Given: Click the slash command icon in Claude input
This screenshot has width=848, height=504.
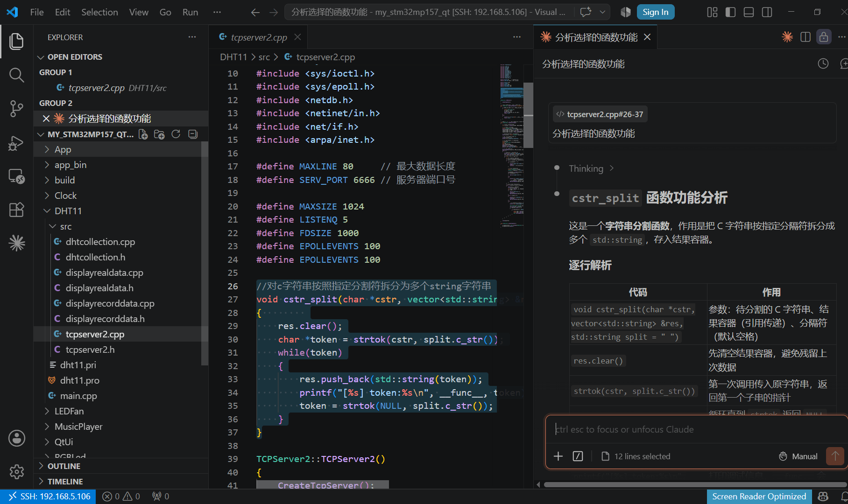Looking at the screenshot, I should tap(578, 456).
